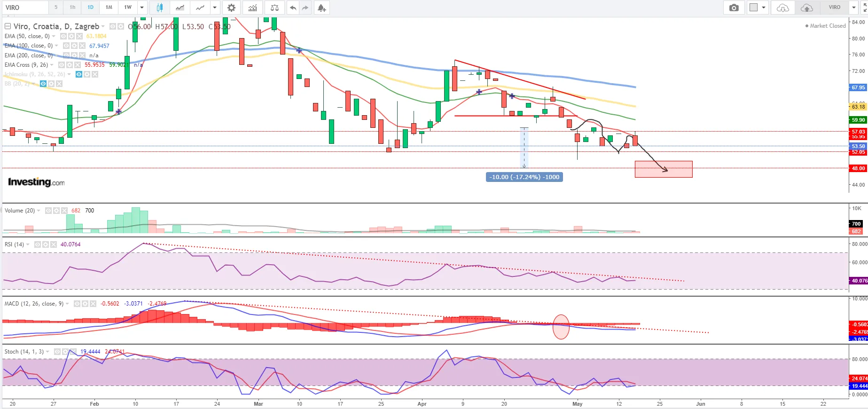Load chart layout from cloud
Screen dimensions: 868x409
[x=782, y=8]
